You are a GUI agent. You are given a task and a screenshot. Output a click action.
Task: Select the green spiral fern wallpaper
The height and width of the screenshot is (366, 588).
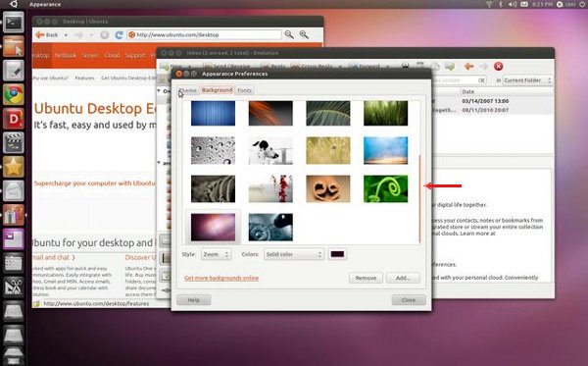385,188
